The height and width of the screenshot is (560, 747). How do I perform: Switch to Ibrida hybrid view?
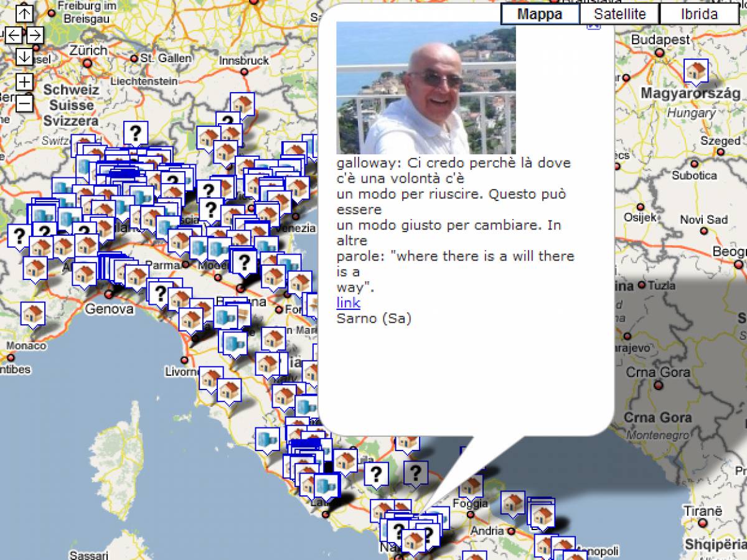point(699,14)
